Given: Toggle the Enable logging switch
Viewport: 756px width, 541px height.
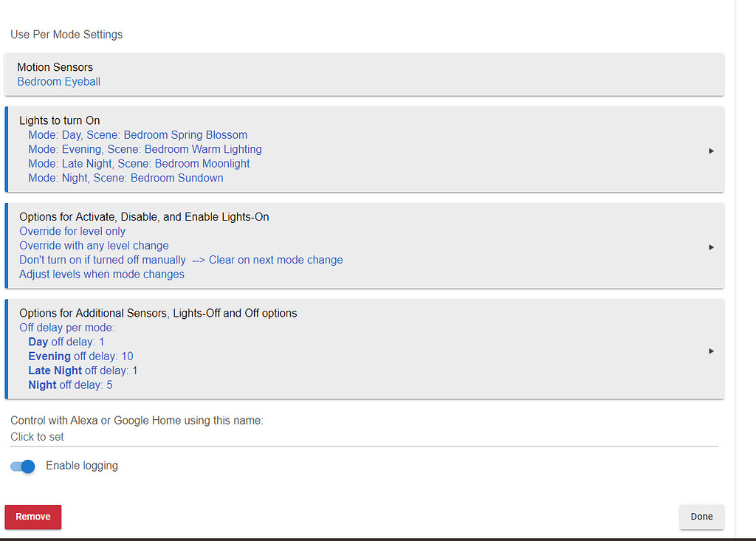Looking at the screenshot, I should coord(23,466).
